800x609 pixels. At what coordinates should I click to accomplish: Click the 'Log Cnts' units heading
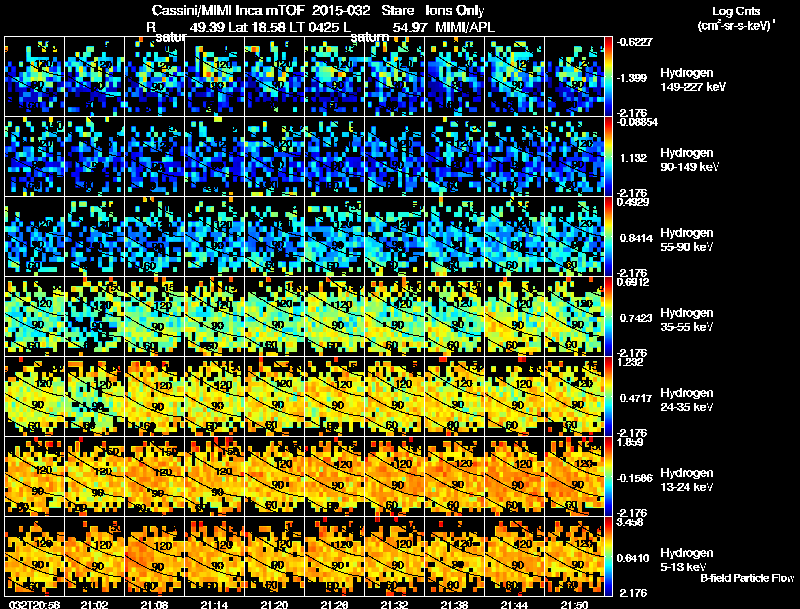[x=736, y=11]
